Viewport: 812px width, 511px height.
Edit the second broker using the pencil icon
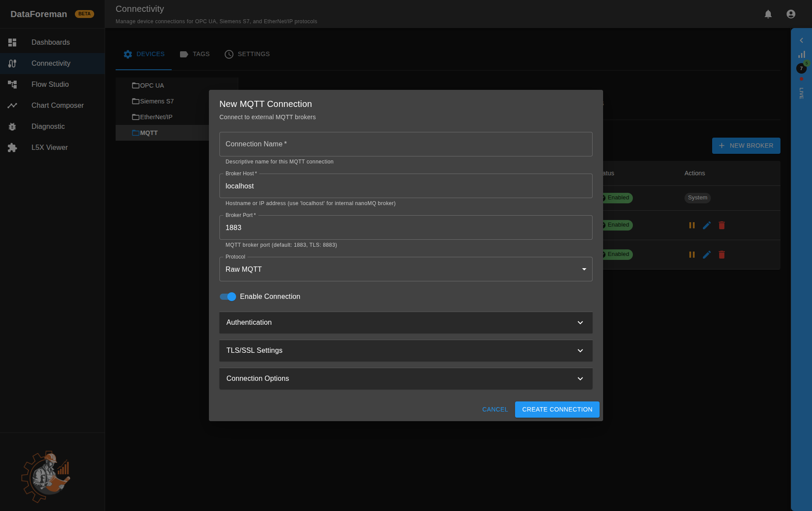(x=706, y=225)
